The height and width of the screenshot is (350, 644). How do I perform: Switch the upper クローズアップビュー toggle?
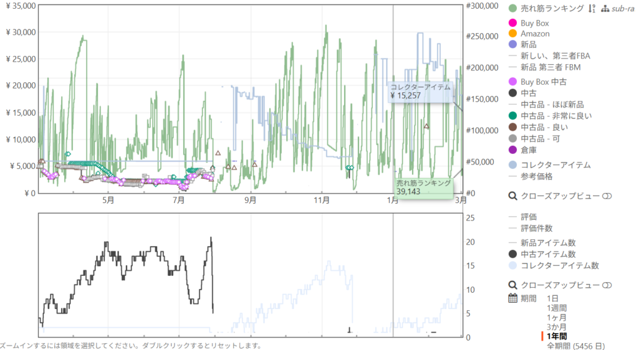(x=607, y=196)
